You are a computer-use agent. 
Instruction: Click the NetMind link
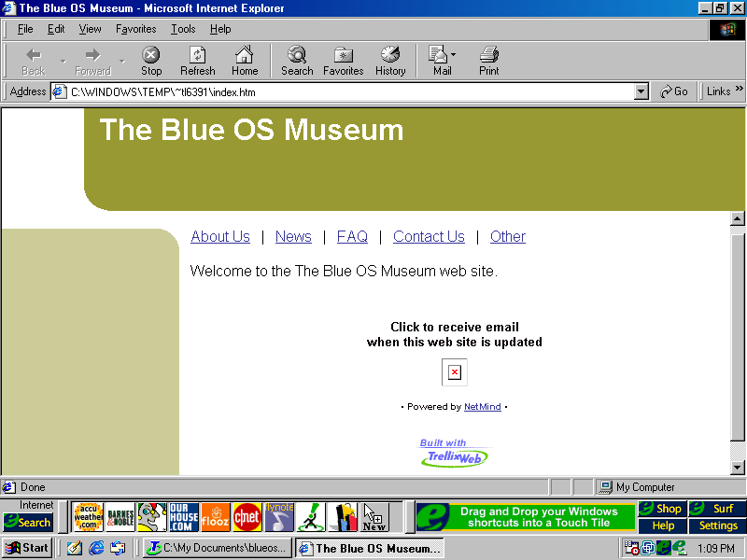click(482, 407)
